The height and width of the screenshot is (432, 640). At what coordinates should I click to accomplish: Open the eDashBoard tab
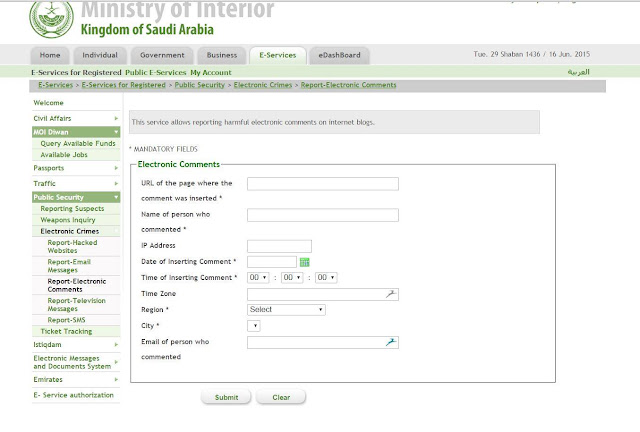coord(340,55)
